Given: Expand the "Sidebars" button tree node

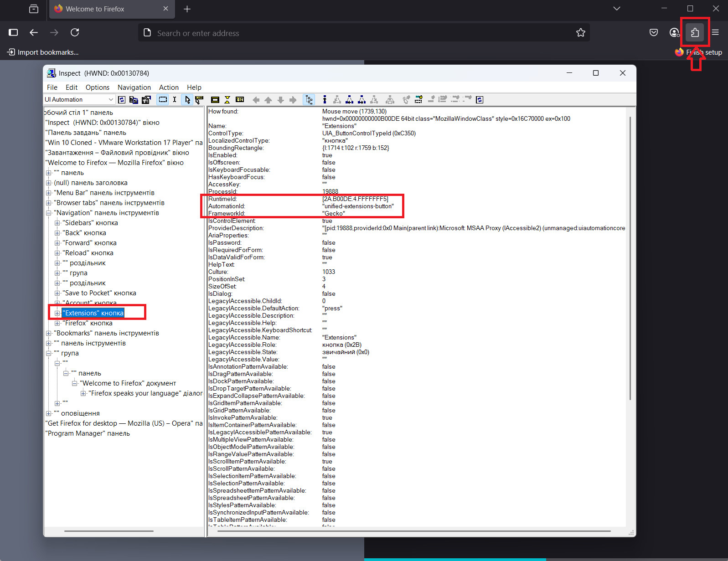Looking at the screenshot, I should point(57,223).
